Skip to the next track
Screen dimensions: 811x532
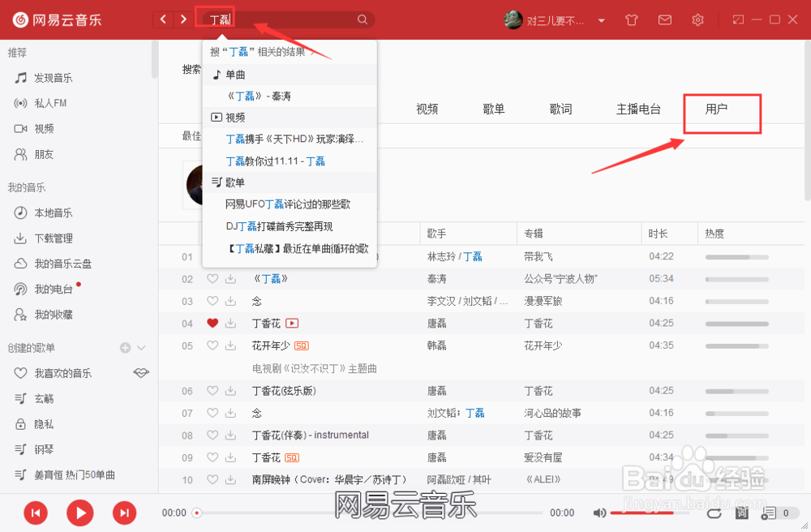(x=125, y=513)
